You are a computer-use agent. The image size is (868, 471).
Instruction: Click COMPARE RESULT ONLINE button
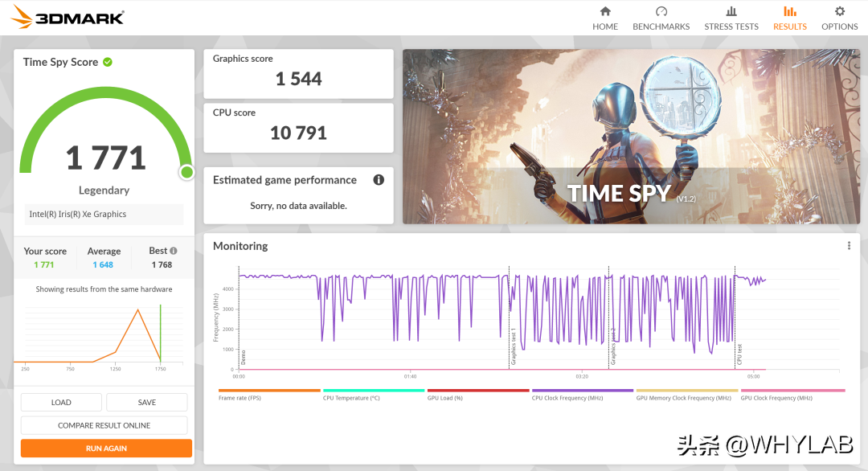tap(104, 425)
